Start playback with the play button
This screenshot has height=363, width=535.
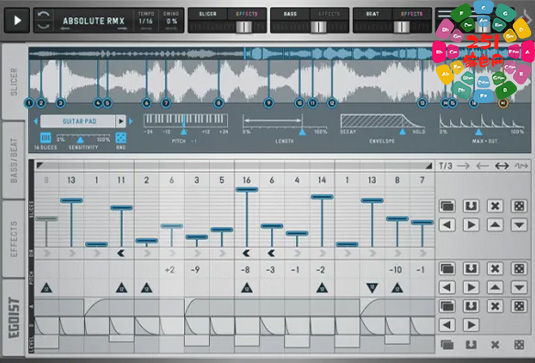click(x=17, y=20)
